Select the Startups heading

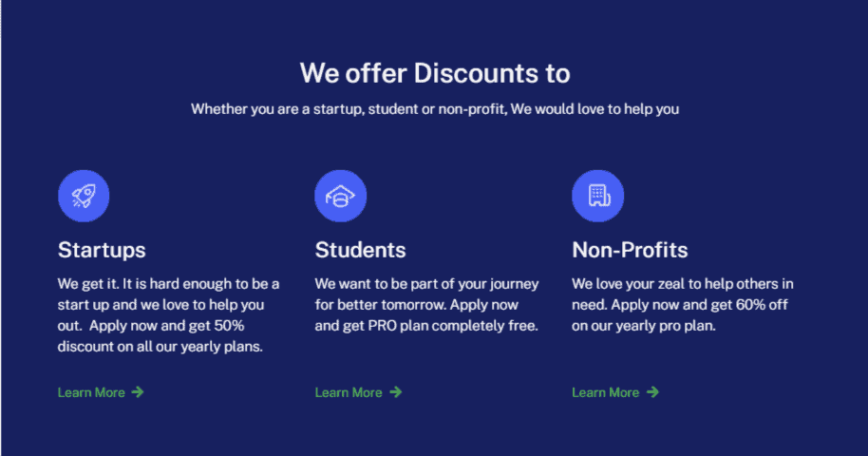[102, 250]
